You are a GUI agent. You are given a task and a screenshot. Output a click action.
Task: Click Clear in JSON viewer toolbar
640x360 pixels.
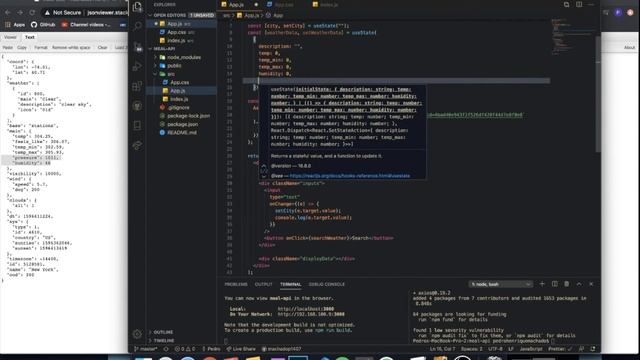point(102,48)
